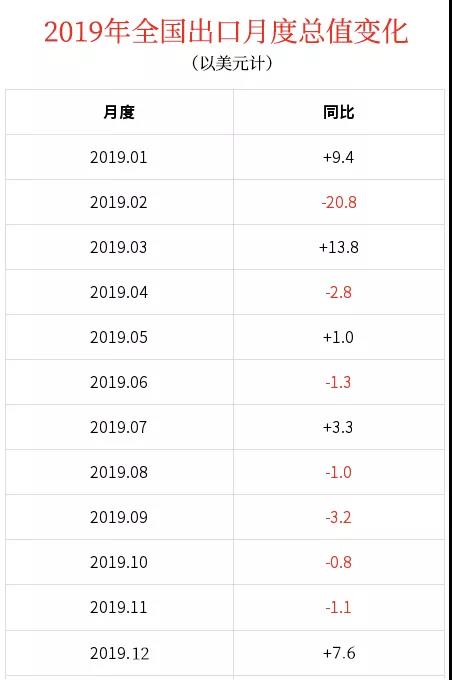Select the 2019.08 month cell

(x=119, y=472)
